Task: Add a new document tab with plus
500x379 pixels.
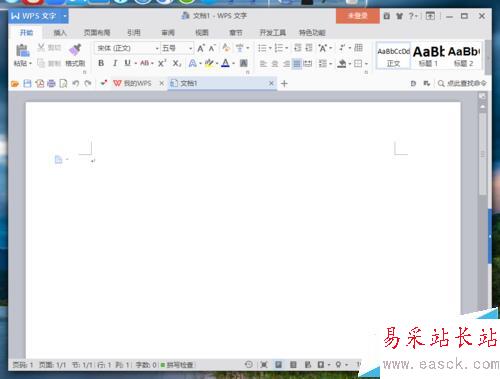Action: 284,83
